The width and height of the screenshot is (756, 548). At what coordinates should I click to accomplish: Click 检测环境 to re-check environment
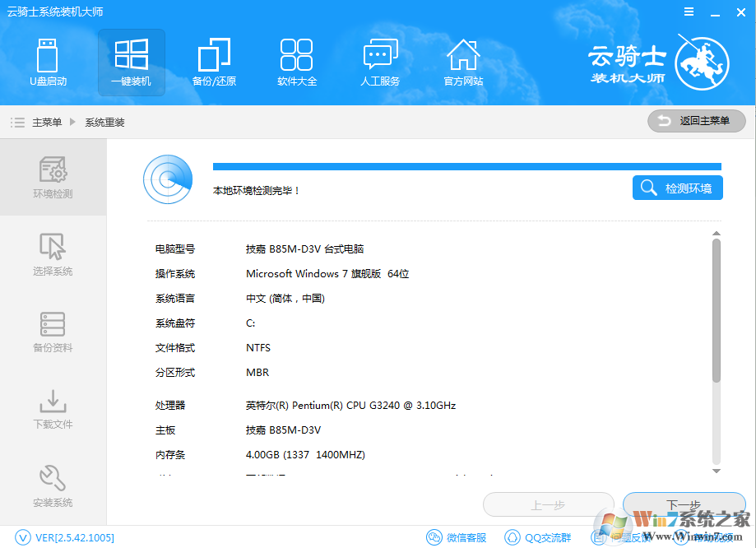point(676,187)
